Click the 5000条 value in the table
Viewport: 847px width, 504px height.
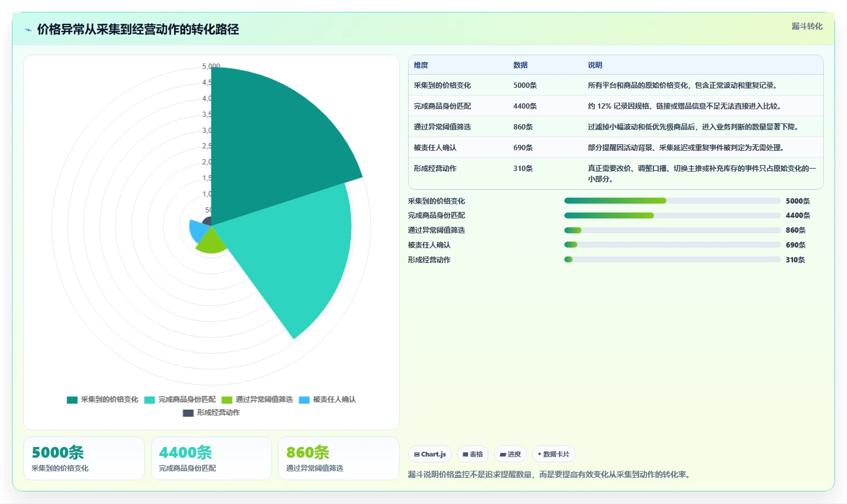pyautogui.click(x=525, y=85)
